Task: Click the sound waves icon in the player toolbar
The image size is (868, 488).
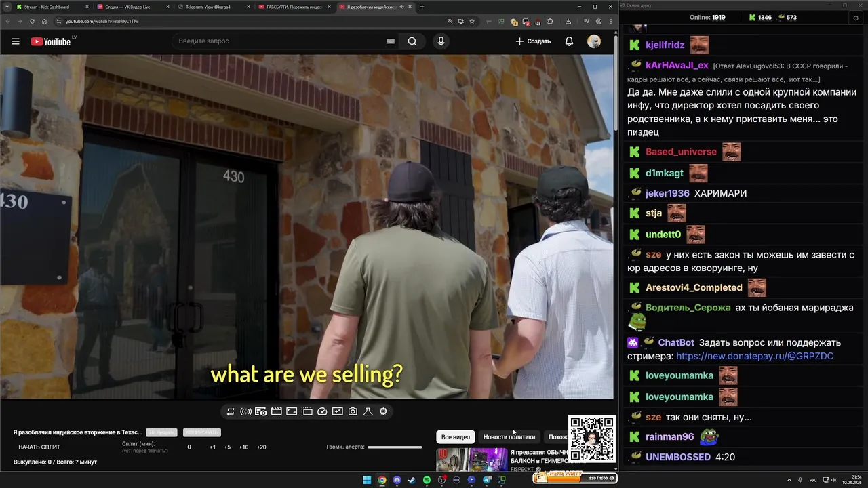Action: click(x=245, y=411)
